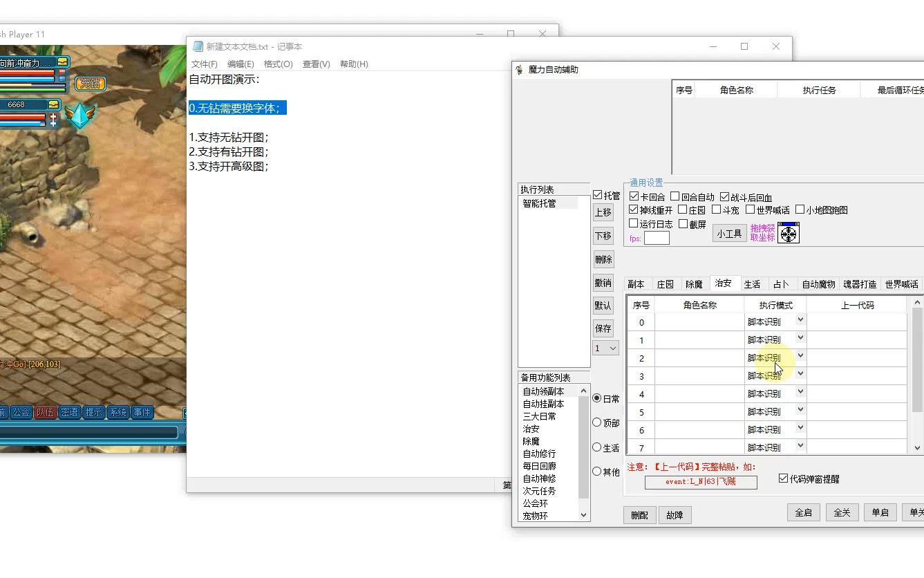Viewport: 924px width, 578px height.
Task: Enable the 庄园 checkbox in 通用设置
Action: 682,209
